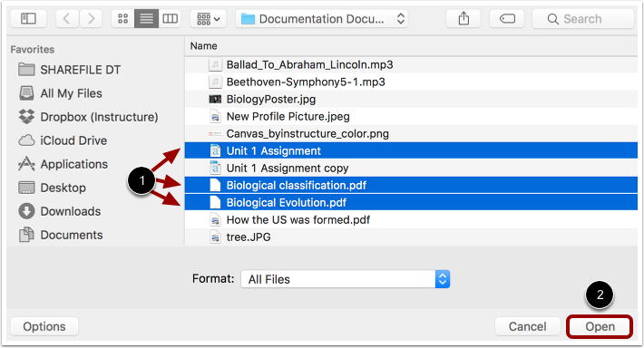Click the Biological classification.pdf file icon

pos(215,185)
